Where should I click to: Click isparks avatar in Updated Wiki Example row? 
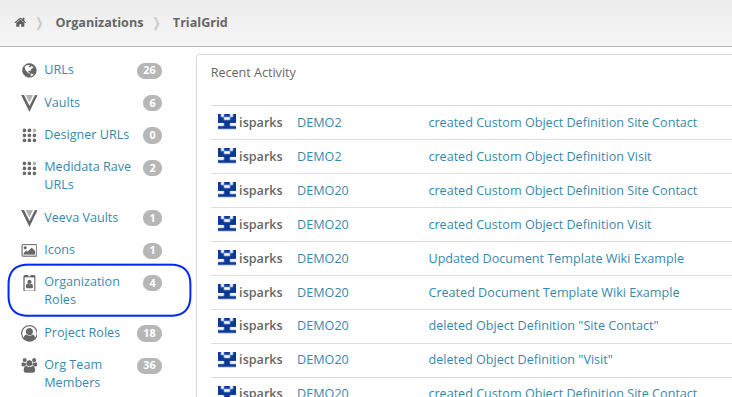click(x=227, y=258)
